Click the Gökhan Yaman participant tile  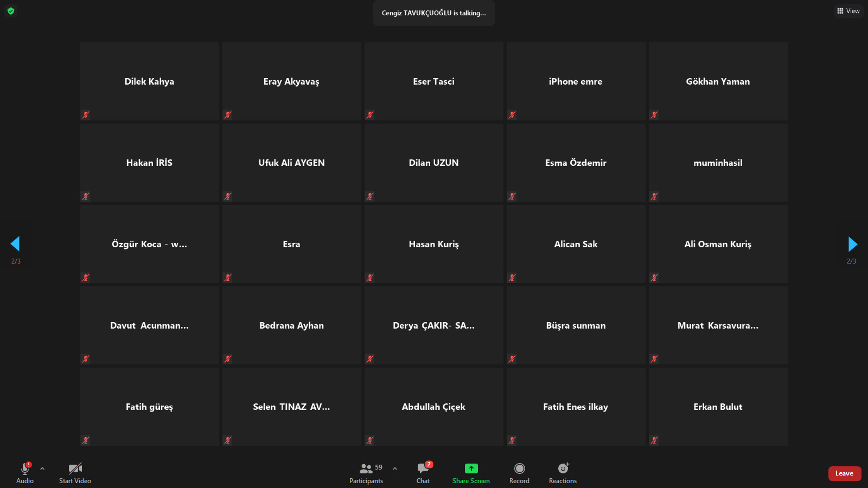[x=718, y=81]
